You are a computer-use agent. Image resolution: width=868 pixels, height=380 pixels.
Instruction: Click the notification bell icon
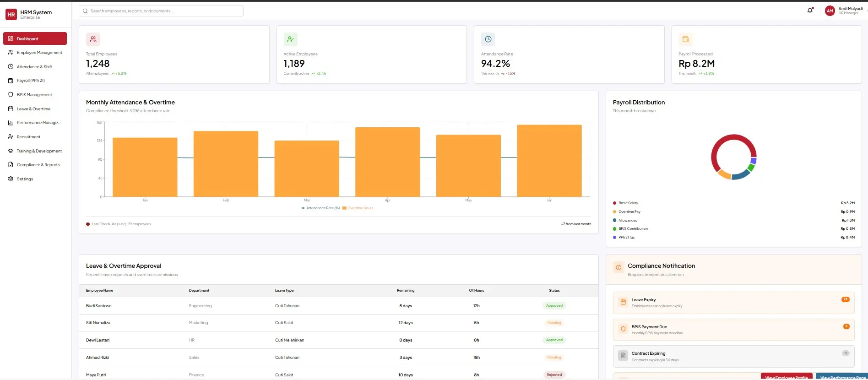pos(810,11)
